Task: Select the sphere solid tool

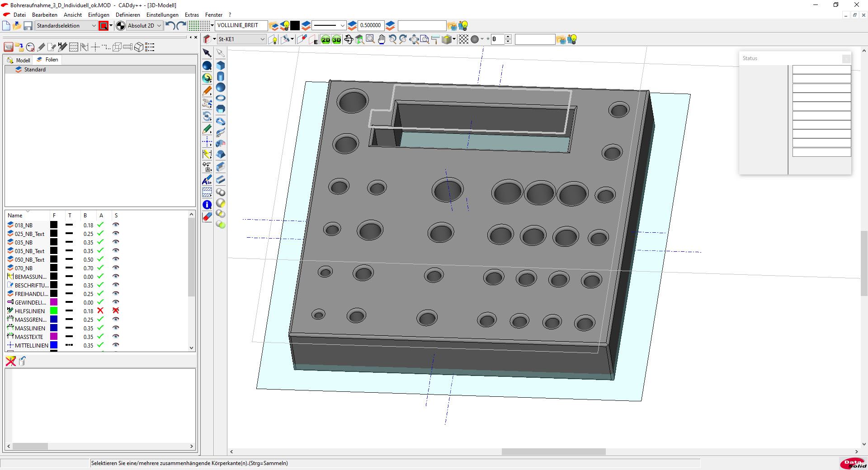Action: [221, 87]
